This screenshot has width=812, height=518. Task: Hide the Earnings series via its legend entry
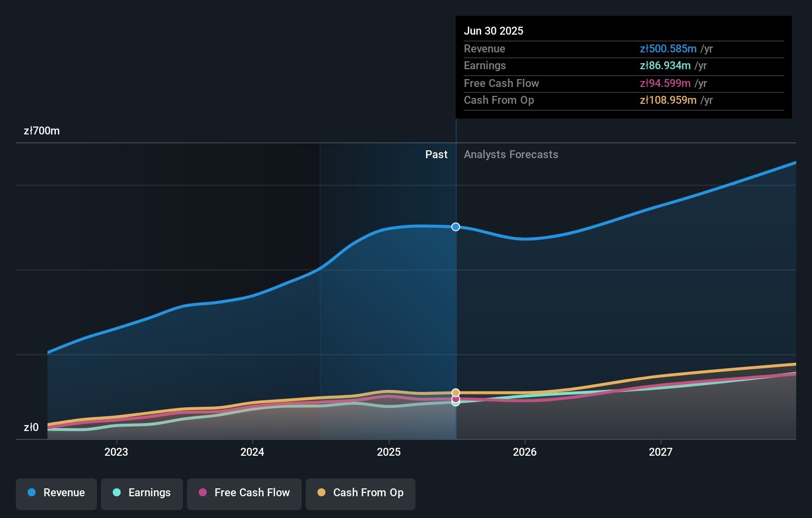tap(142, 493)
